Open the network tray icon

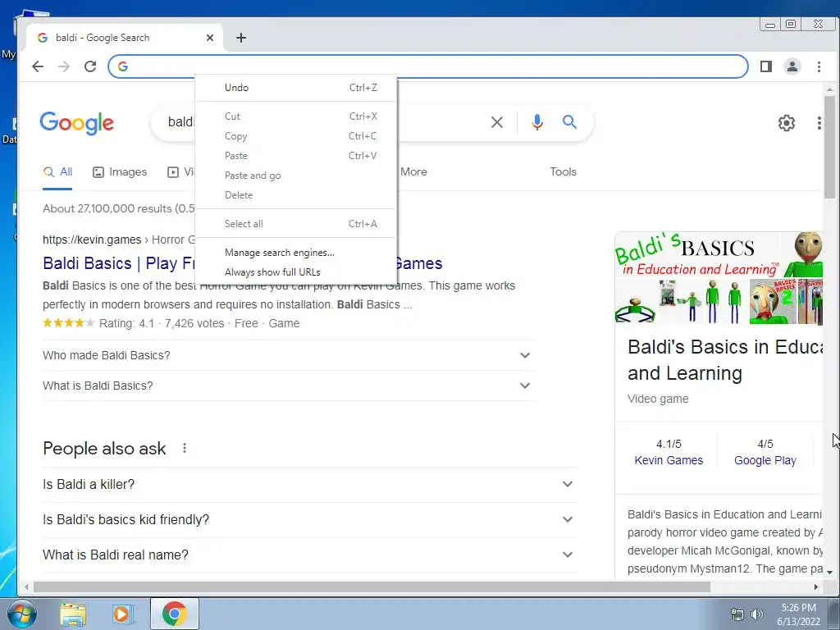click(737, 614)
